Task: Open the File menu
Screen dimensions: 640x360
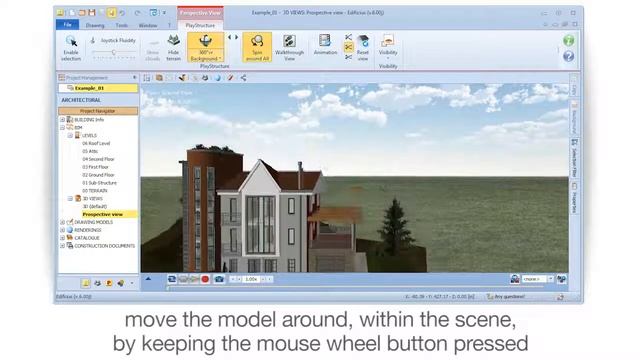Action: pos(67,25)
